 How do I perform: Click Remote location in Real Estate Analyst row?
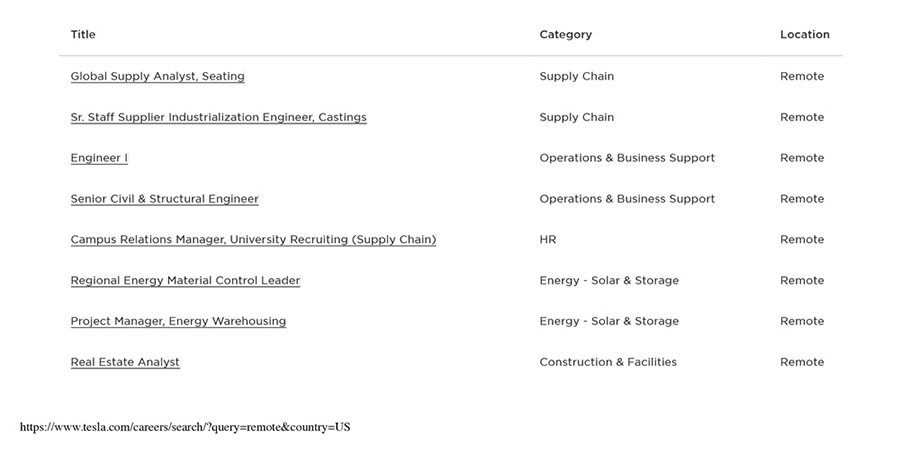click(802, 362)
